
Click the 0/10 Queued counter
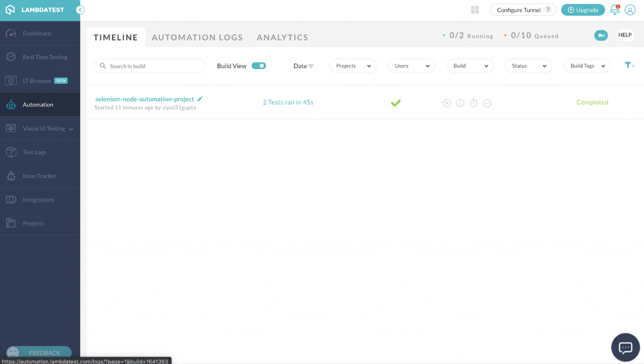tap(531, 36)
